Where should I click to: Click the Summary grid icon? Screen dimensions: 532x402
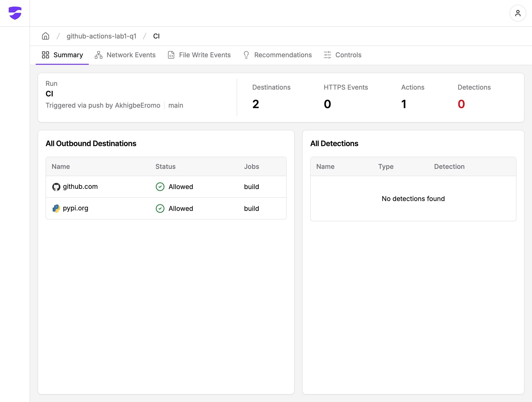46,55
